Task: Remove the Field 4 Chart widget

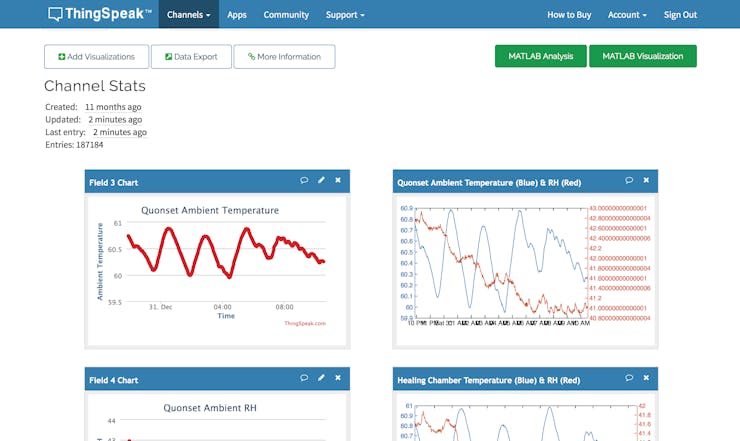Action: (x=338, y=378)
